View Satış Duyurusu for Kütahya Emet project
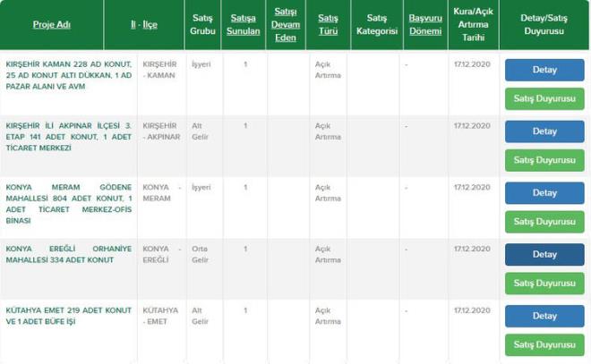591x364 pixels. [544, 345]
